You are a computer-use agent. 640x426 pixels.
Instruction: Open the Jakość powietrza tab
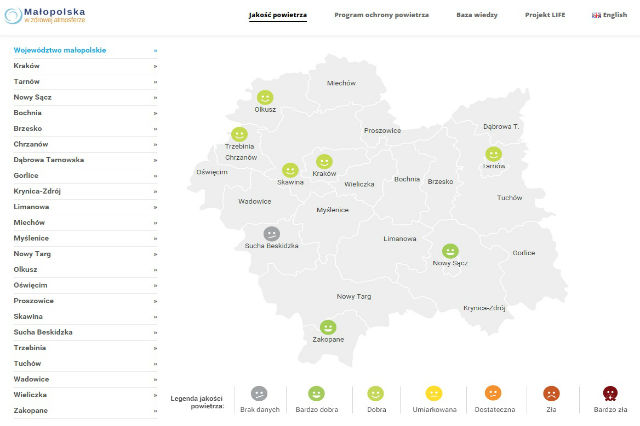278,16
